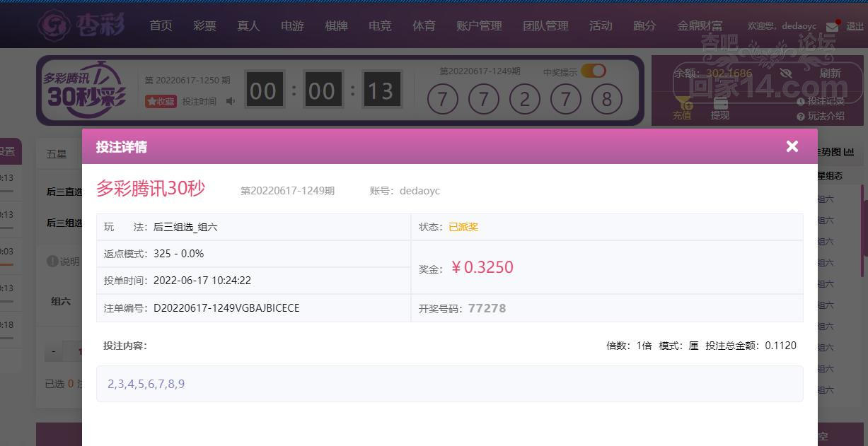868x446 pixels.
Task: Click the 已派奖 status text
Action: [x=463, y=227]
